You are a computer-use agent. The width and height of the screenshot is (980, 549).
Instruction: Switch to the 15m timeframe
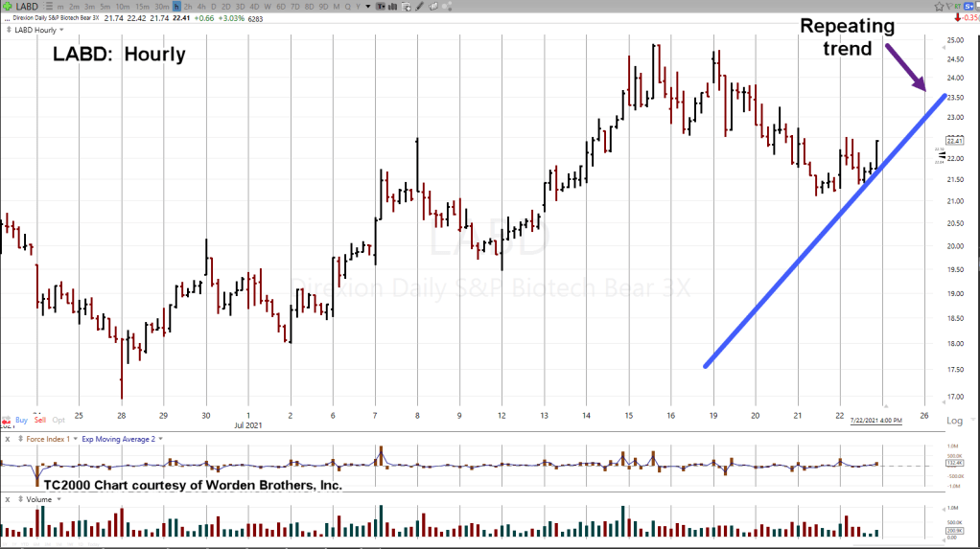142,7
